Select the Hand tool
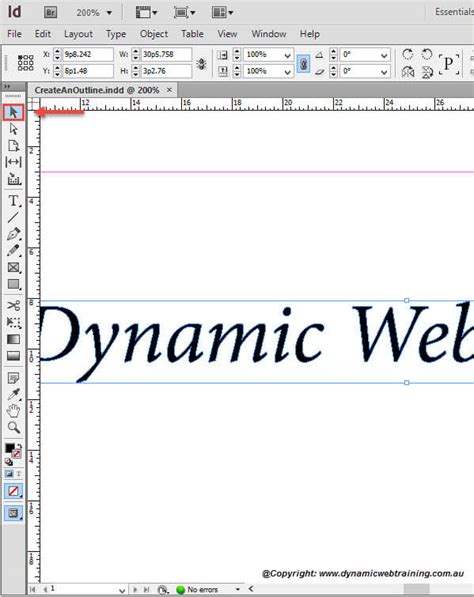Viewport: 474px width, 597px height. [x=13, y=411]
